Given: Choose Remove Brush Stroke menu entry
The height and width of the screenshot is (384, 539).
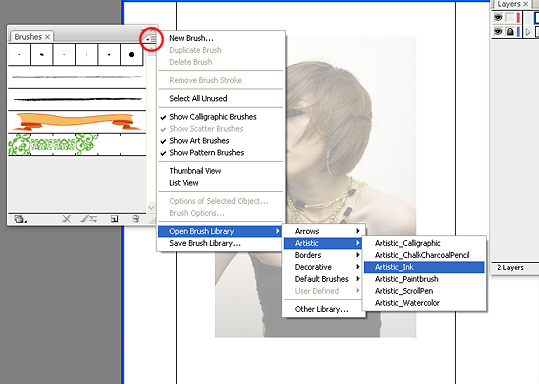Looking at the screenshot, I should pyautogui.click(x=221, y=80).
